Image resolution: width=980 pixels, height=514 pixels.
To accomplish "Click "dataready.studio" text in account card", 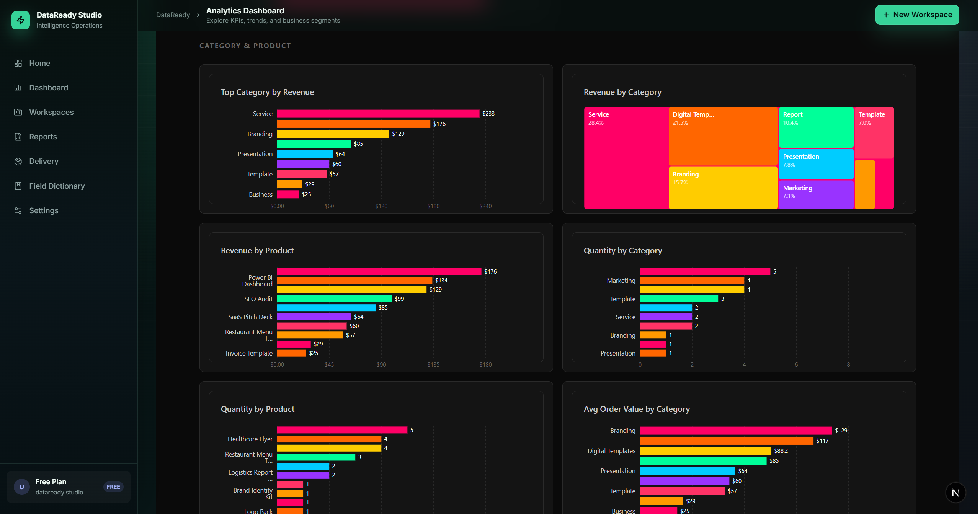I will 59,492.
